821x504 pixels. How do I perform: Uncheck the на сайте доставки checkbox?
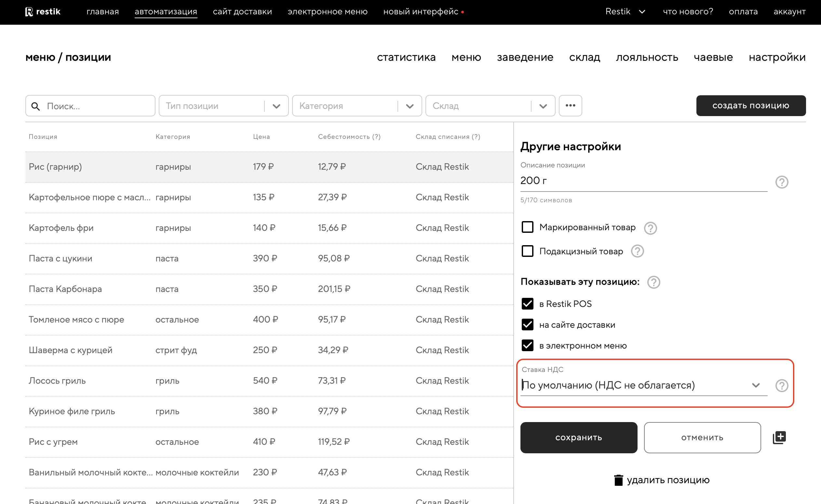tap(527, 325)
